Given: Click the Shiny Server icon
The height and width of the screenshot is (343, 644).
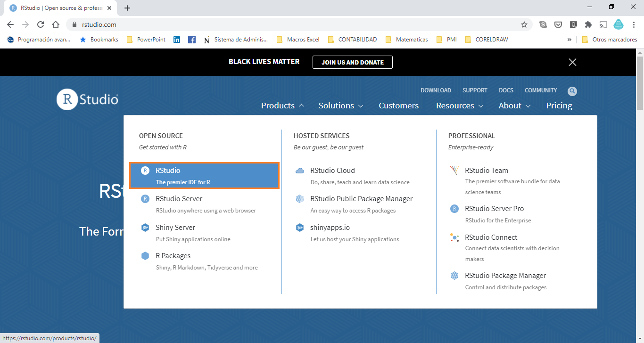Looking at the screenshot, I should point(145,227).
